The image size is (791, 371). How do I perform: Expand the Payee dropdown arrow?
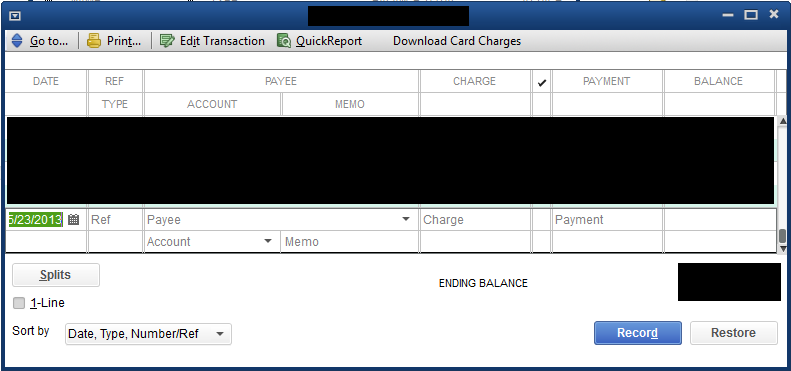point(406,220)
